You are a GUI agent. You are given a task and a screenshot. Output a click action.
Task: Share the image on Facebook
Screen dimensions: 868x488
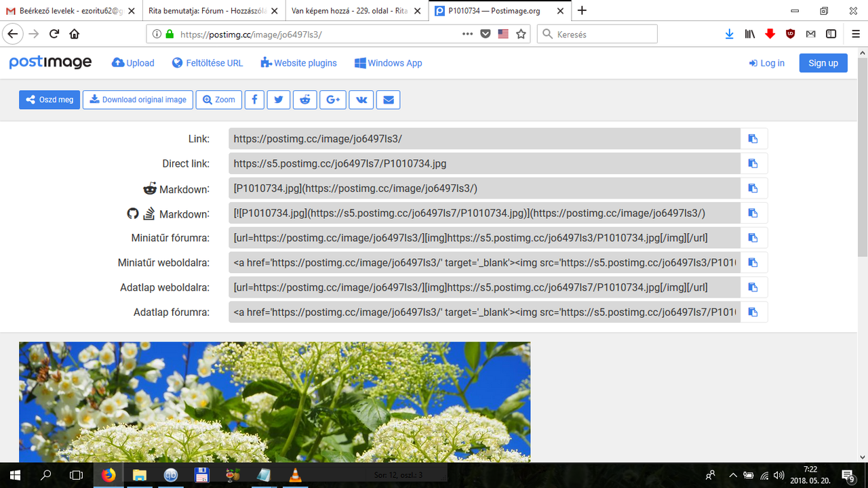(x=254, y=100)
